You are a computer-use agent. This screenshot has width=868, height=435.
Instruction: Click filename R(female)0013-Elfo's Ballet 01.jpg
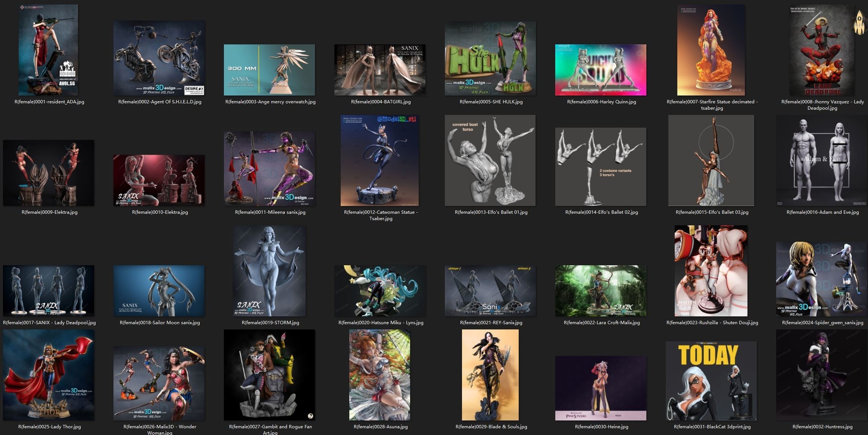491,212
